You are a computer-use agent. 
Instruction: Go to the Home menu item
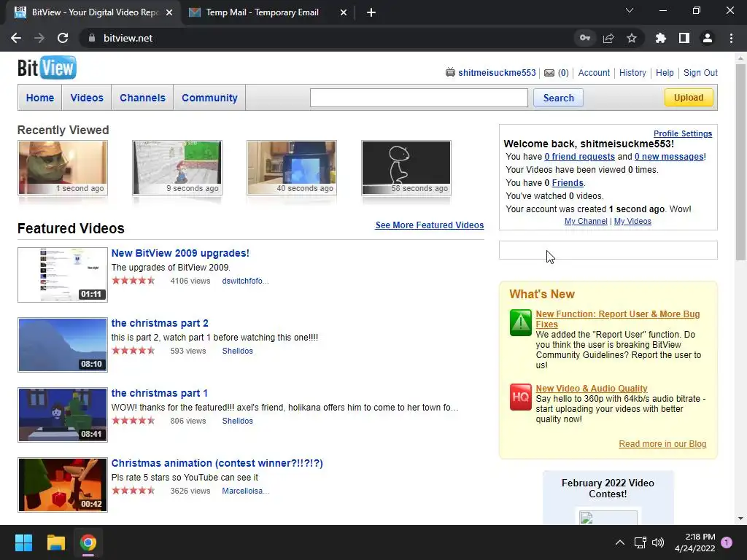coord(40,98)
